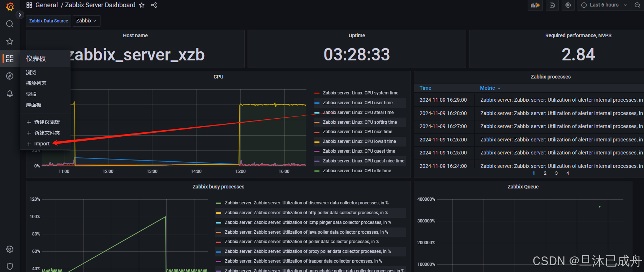Image resolution: width=644 pixels, height=272 pixels.
Task: Toggle CPU softirq time legend series
Action: [360, 122]
